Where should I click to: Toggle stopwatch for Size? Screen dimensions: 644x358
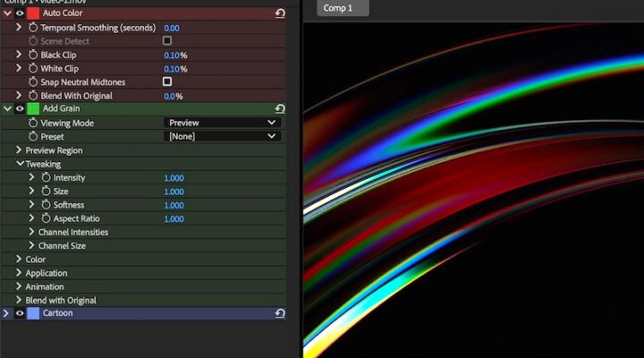coord(46,191)
